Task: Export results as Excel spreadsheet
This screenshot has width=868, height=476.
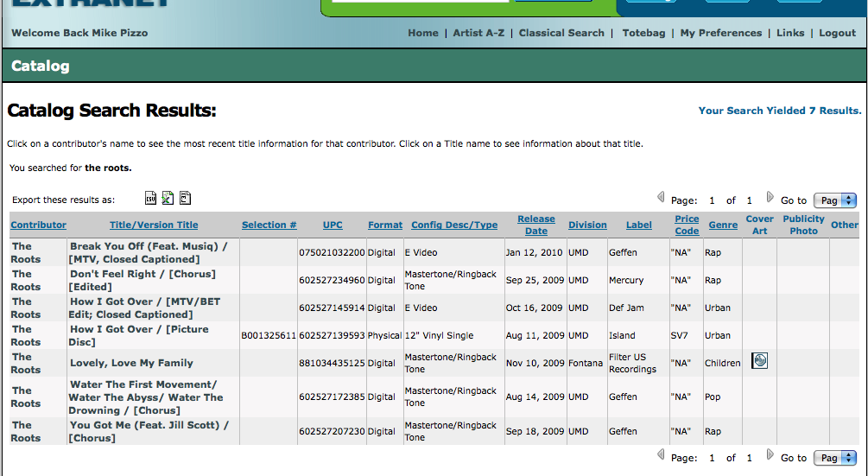Action: click(x=168, y=199)
